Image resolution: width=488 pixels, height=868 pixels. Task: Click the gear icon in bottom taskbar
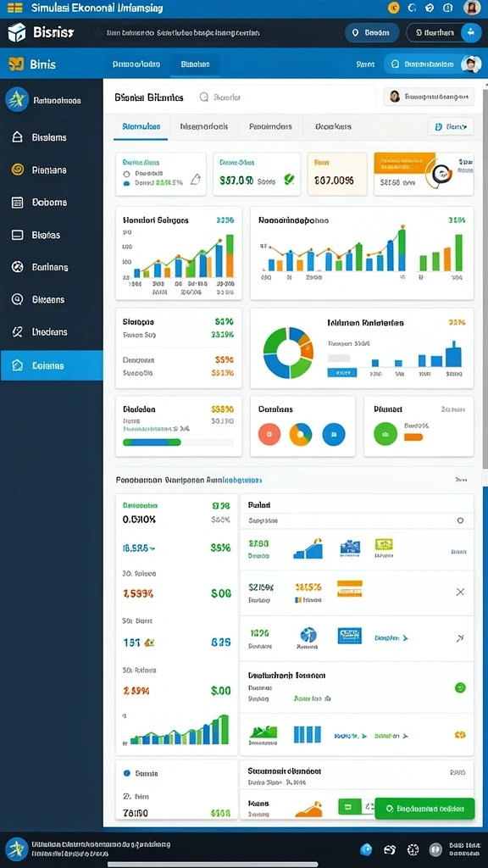[x=413, y=849]
